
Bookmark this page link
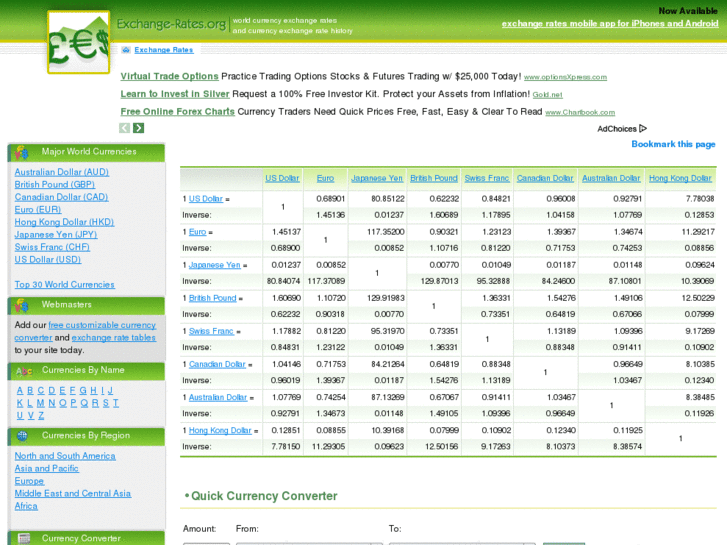(673, 144)
